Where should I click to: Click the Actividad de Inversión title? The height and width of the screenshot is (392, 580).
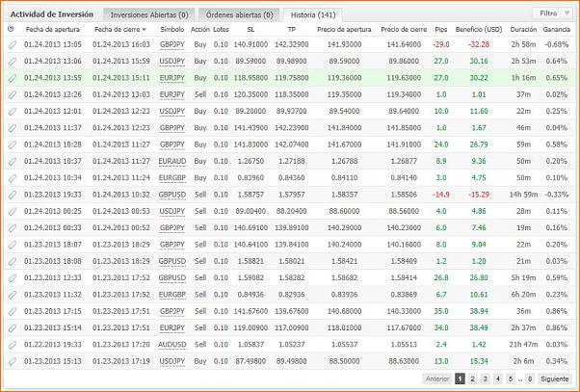coord(52,14)
